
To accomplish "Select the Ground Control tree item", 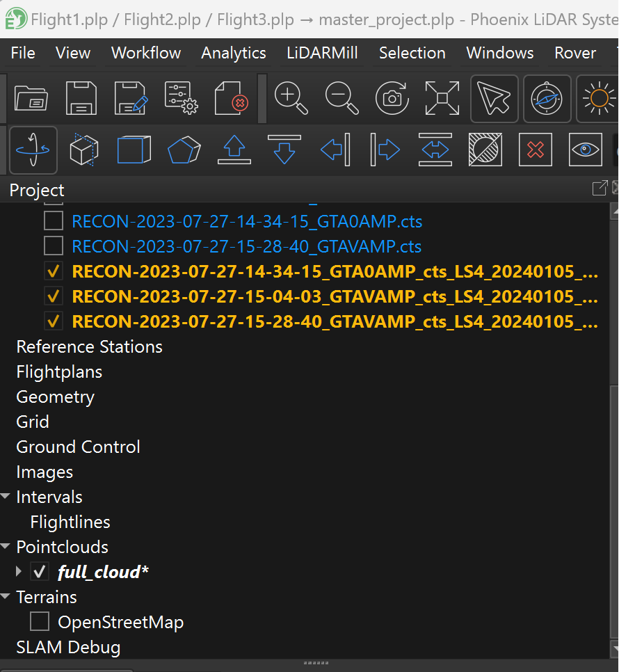I will [x=78, y=447].
